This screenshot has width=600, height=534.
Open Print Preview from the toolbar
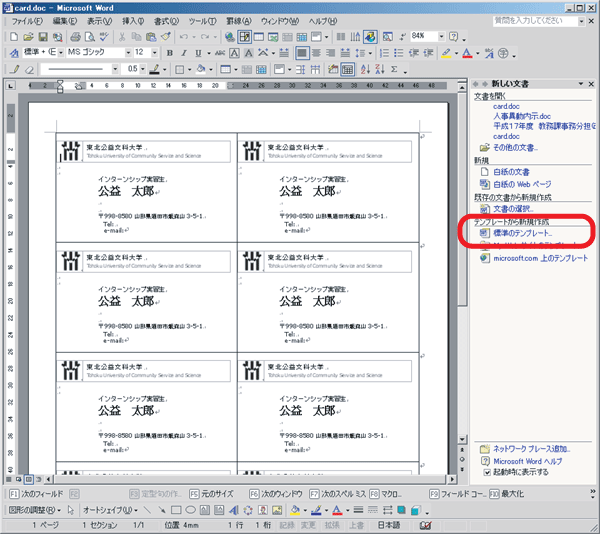(x=90, y=37)
